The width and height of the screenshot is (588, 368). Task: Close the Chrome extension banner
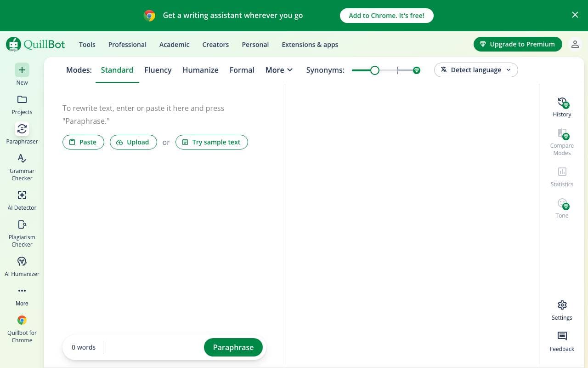(x=575, y=15)
